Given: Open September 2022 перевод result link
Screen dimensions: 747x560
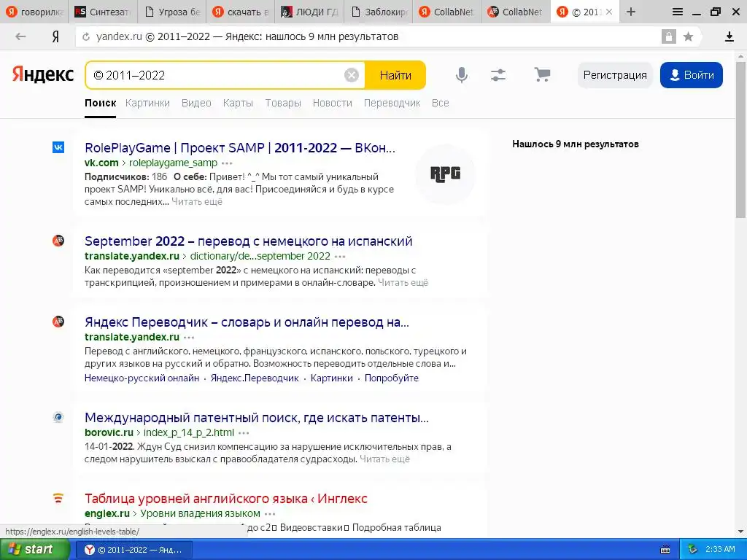Looking at the screenshot, I should pos(248,241).
